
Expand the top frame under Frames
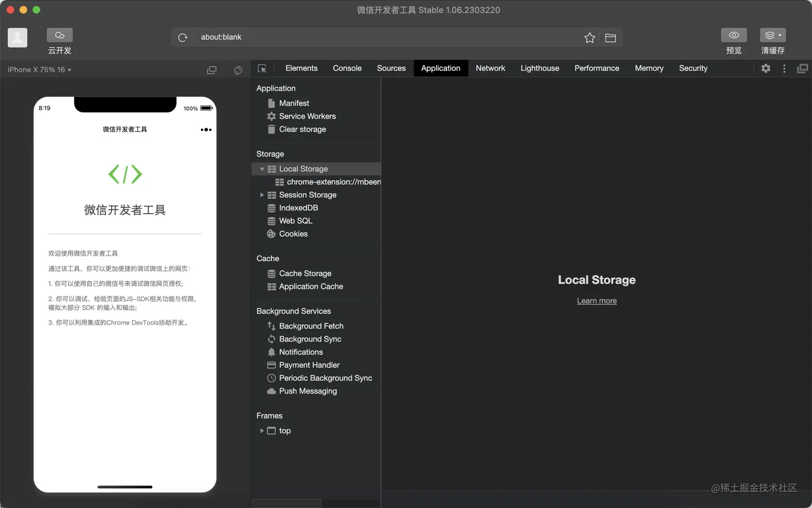(x=262, y=430)
